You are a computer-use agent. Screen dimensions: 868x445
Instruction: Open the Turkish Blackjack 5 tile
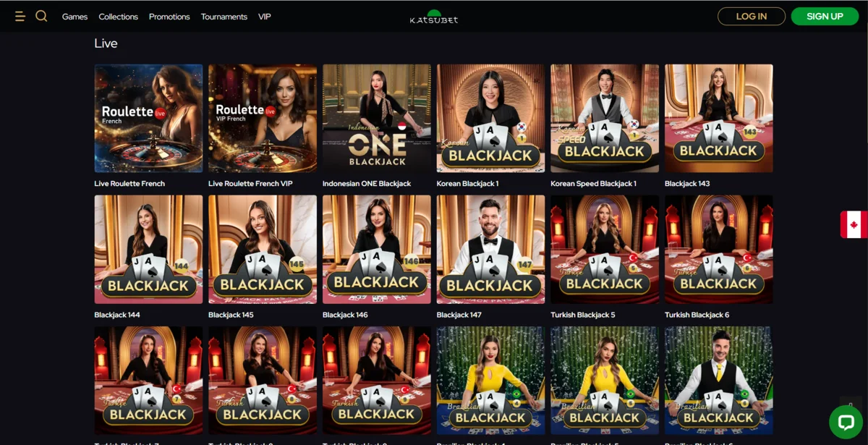(605, 250)
